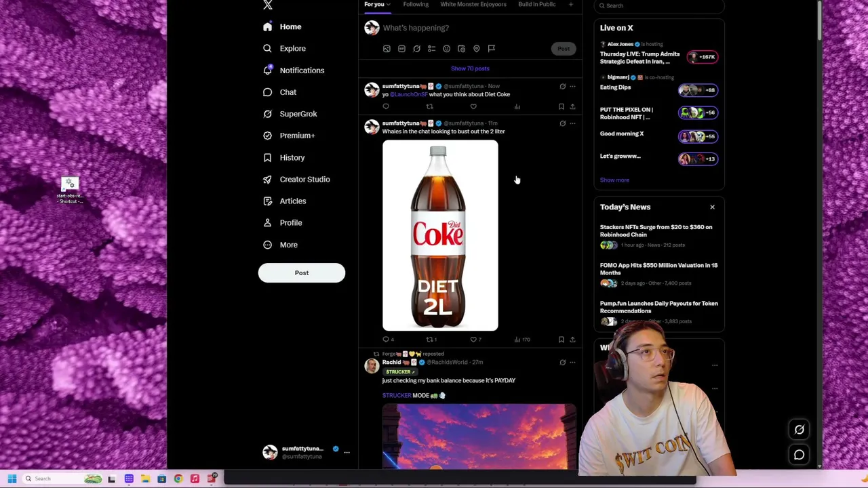
Task: Open the @LaunchOnSF mention link
Action: coord(408,94)
